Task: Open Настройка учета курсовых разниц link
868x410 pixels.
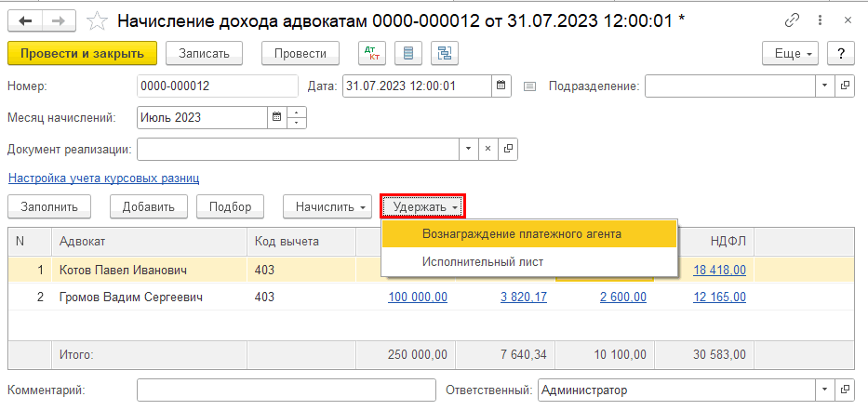Action: (x=103, y=178)
